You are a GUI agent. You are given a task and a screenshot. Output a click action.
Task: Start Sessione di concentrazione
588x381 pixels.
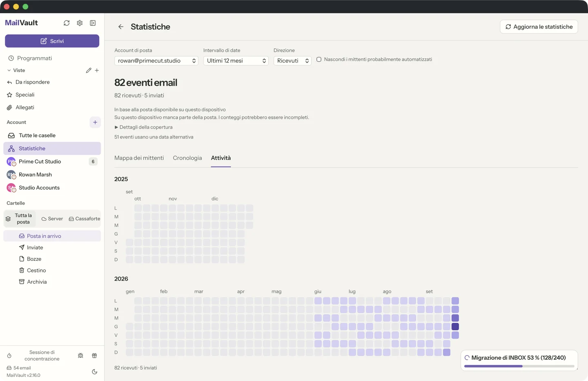pyautogui.click(x=42, y=356)
